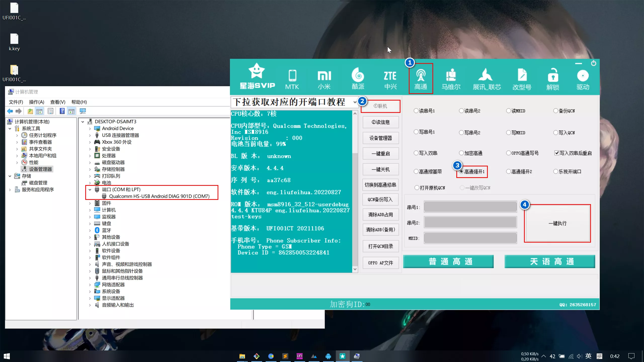
Task: Open the 星海SVIP star tab icon
Action: tap(257, 76)
